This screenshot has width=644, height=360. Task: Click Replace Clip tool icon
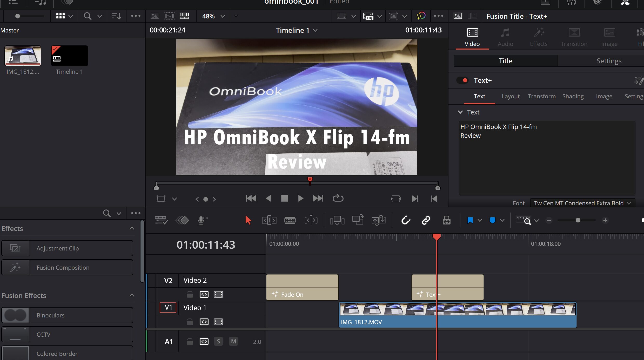[379, 220]
